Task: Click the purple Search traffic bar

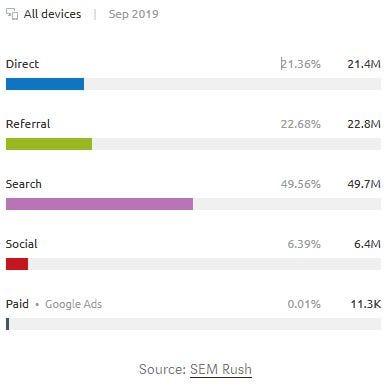Action: (99, 204)
